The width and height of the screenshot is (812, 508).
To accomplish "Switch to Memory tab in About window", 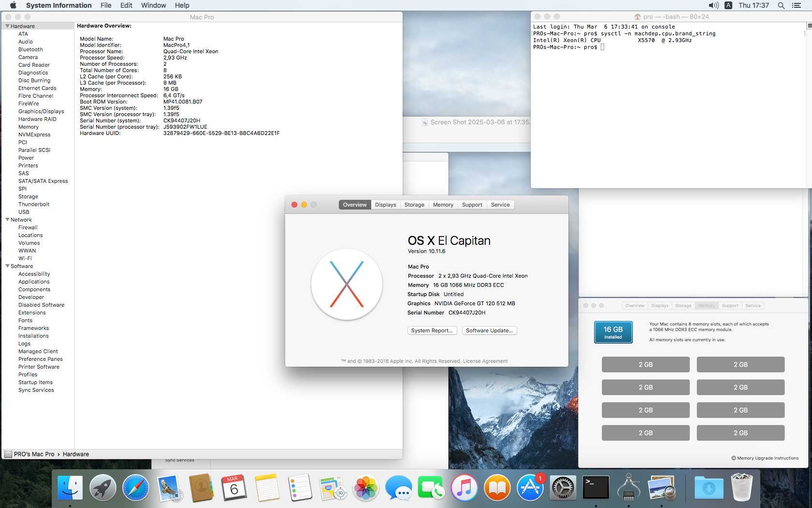I will (443, 205).
